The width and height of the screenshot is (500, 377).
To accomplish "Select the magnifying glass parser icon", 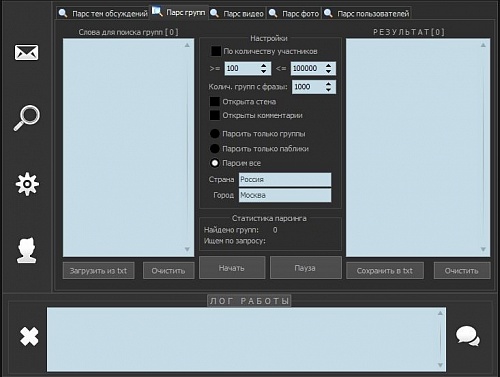I will click(27, 118).
